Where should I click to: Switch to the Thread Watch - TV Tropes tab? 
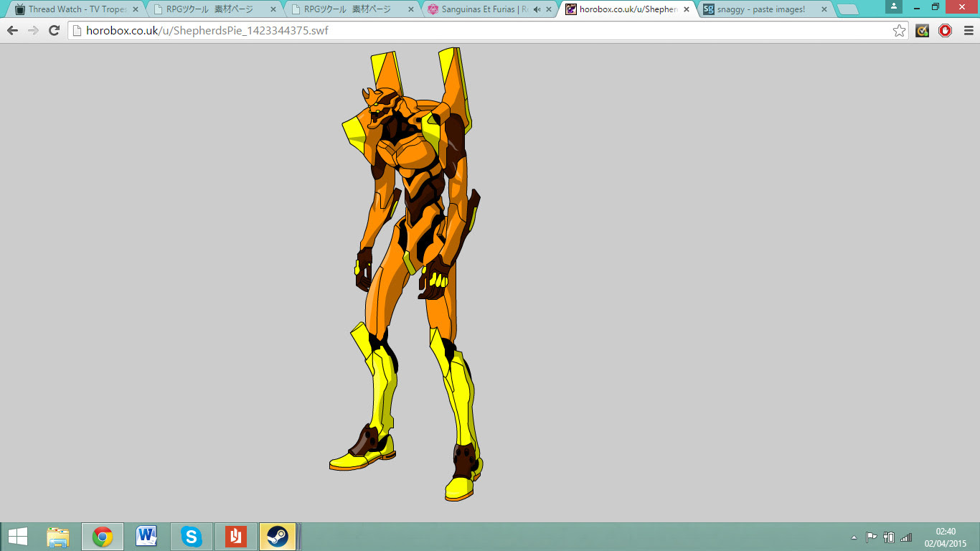(75, 9)
